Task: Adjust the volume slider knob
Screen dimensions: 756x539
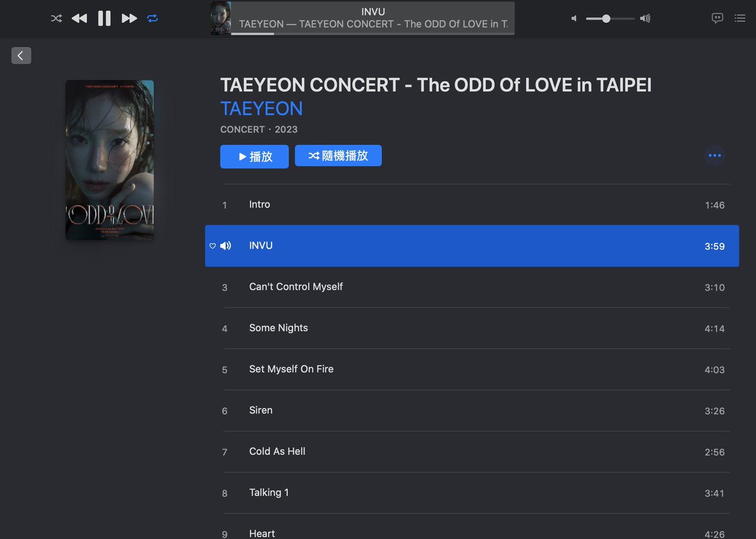Action: (x=606, y=18)
